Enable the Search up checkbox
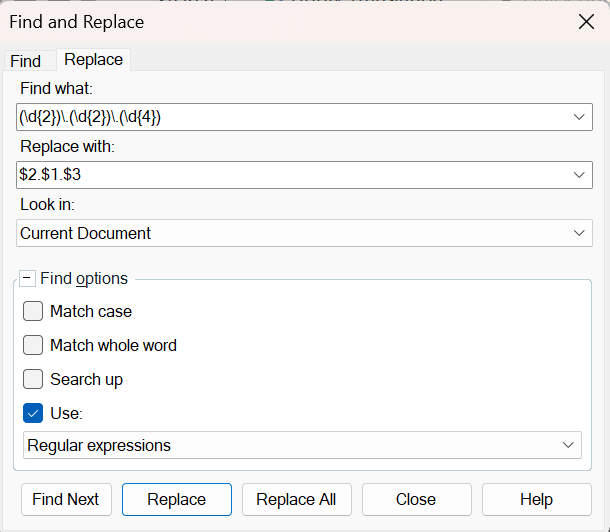 [34, 379]
